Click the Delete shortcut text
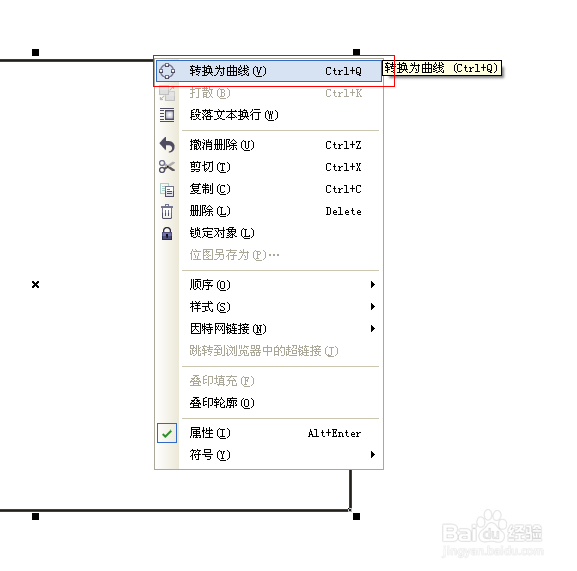 (343, 212)
